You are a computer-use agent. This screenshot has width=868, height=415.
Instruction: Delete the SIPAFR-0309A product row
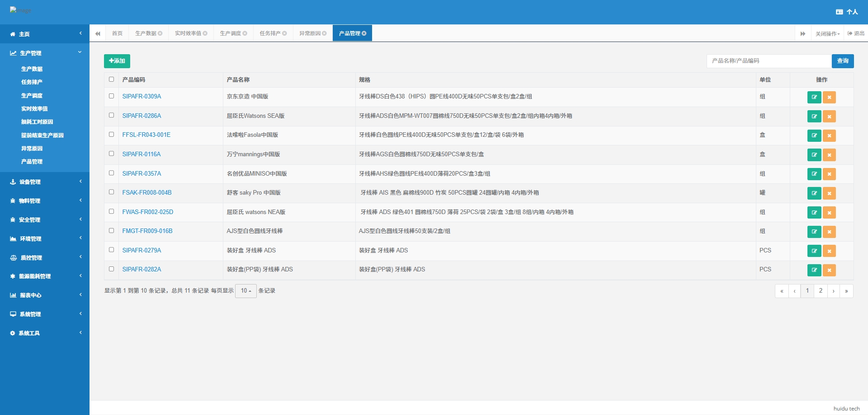[829, 97]
